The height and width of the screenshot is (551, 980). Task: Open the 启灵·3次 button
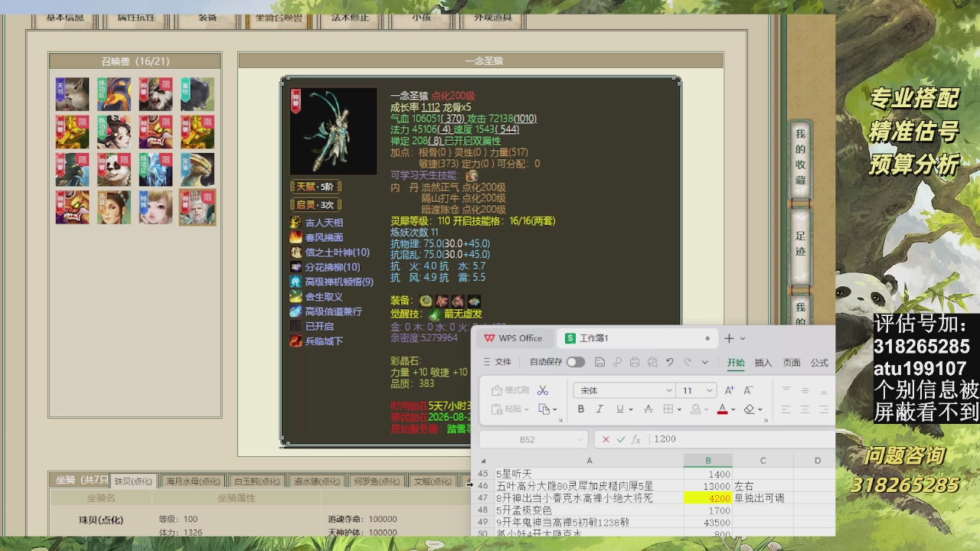pyautogui.click(x=315, y=204)
